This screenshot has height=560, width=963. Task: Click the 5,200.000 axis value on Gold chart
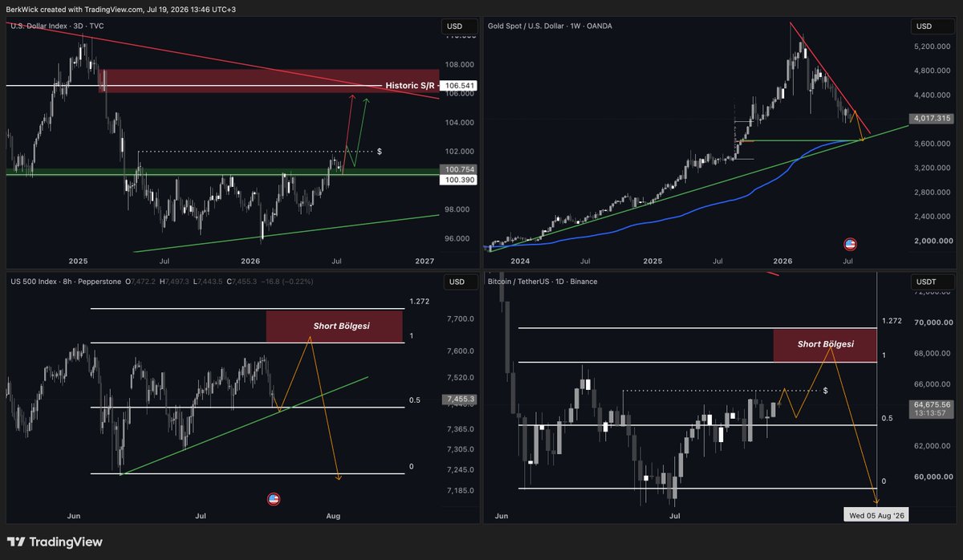point(931,47)
